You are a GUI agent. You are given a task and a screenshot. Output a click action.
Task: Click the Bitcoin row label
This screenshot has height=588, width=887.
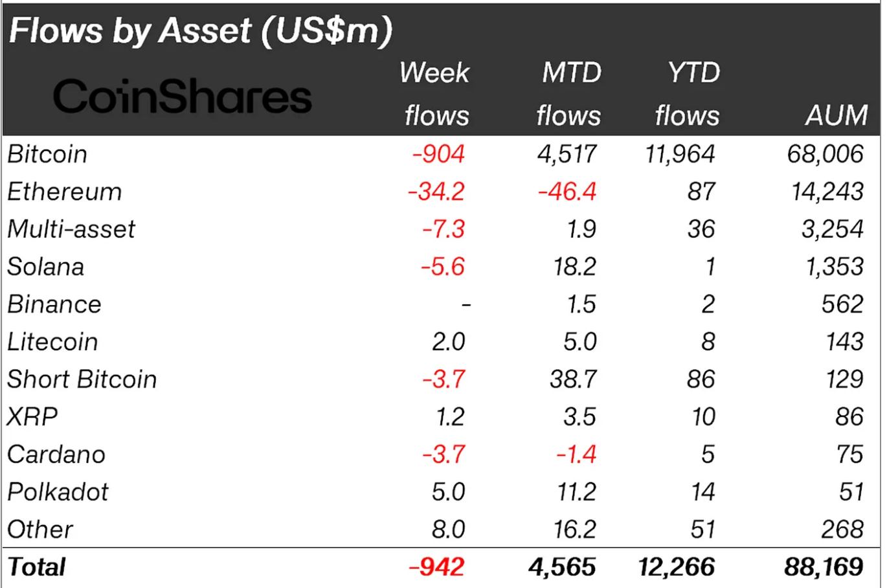click(47, 154)
